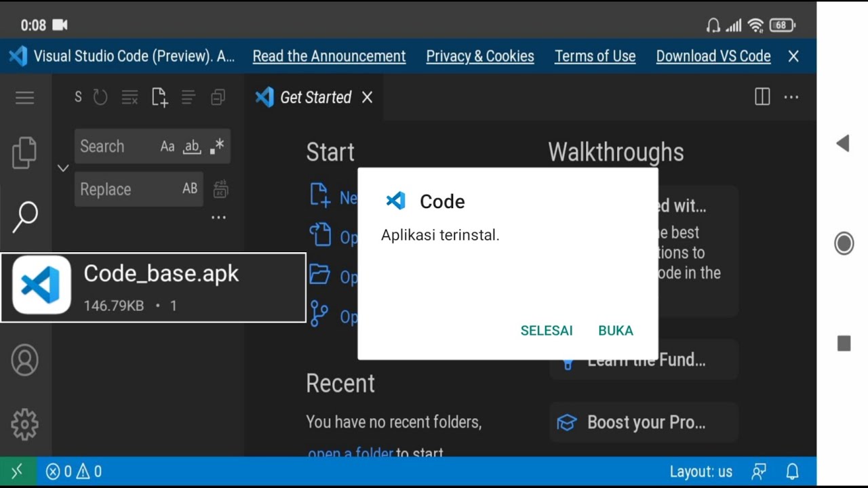Click the Replace All icon

(220, 189)
